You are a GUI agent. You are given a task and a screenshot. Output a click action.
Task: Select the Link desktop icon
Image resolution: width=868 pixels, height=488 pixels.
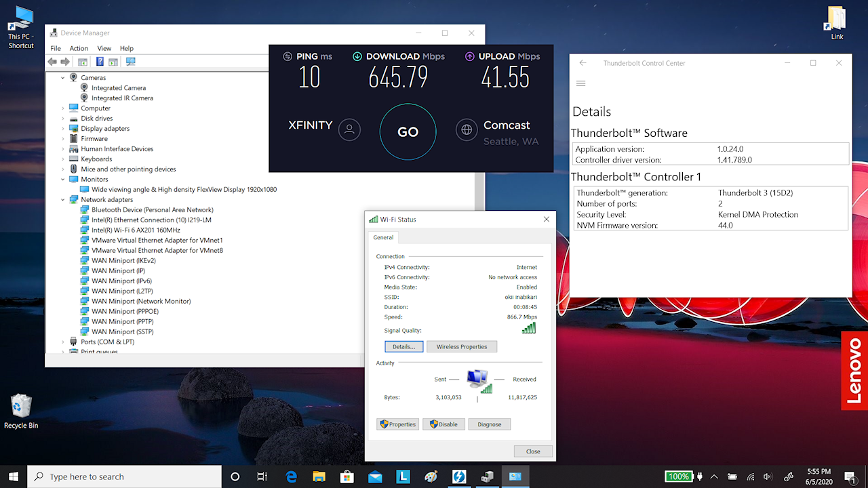coord(837,23)
